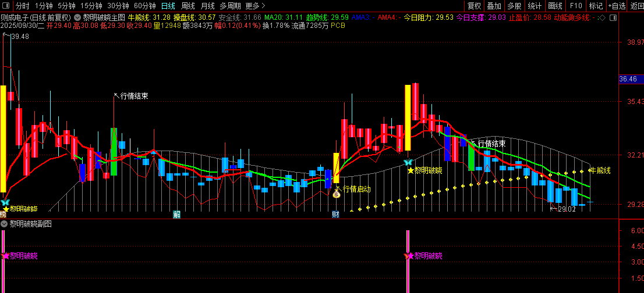Open the 多股 multi-stock view
This screenshot has width=644, height=293.
pyautogui.click(x=514, y=6)
